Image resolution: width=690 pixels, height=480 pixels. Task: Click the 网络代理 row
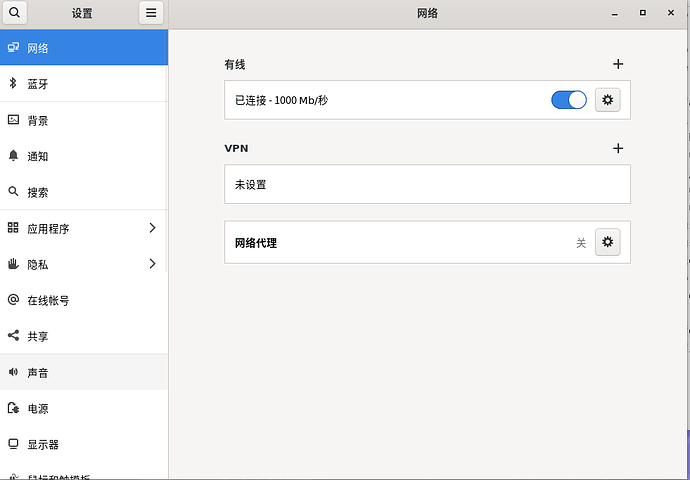coord(400,242)
